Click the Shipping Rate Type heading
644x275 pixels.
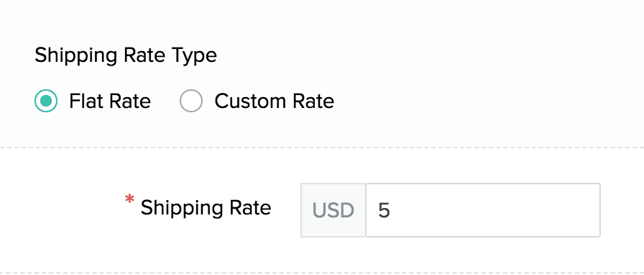point(126,55)
